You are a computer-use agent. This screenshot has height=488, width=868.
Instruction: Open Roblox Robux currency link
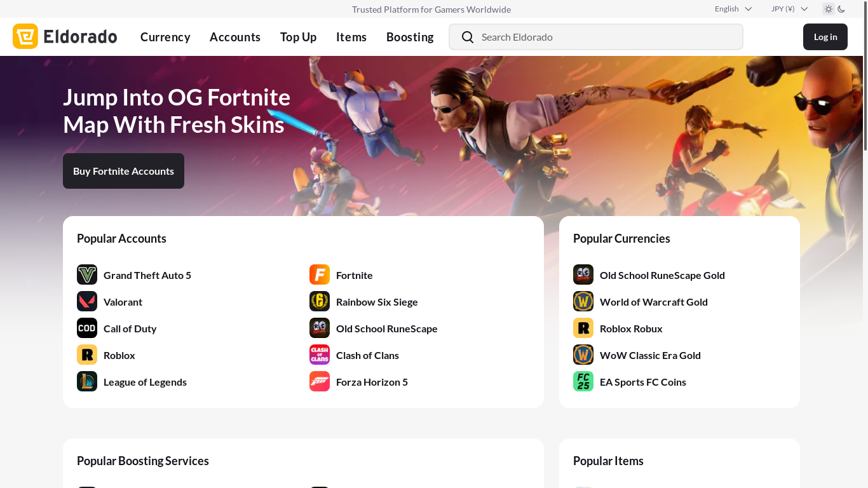[x=631, y=329]
